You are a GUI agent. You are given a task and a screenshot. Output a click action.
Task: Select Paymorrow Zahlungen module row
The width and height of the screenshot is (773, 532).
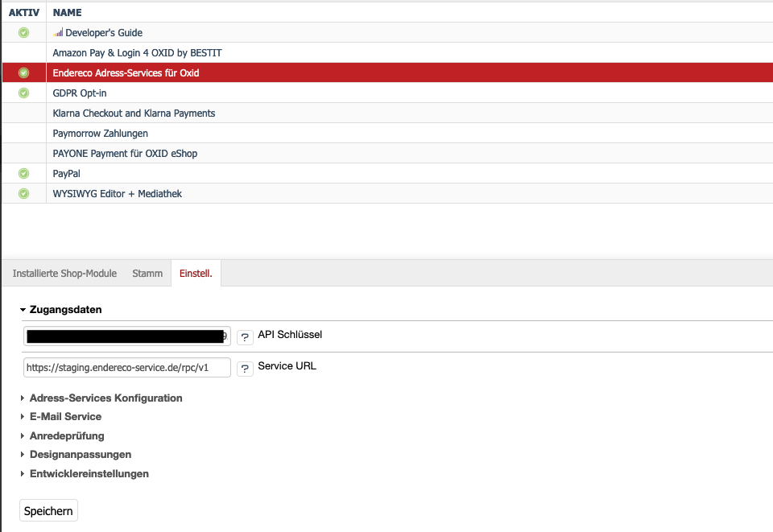[387, 134]
